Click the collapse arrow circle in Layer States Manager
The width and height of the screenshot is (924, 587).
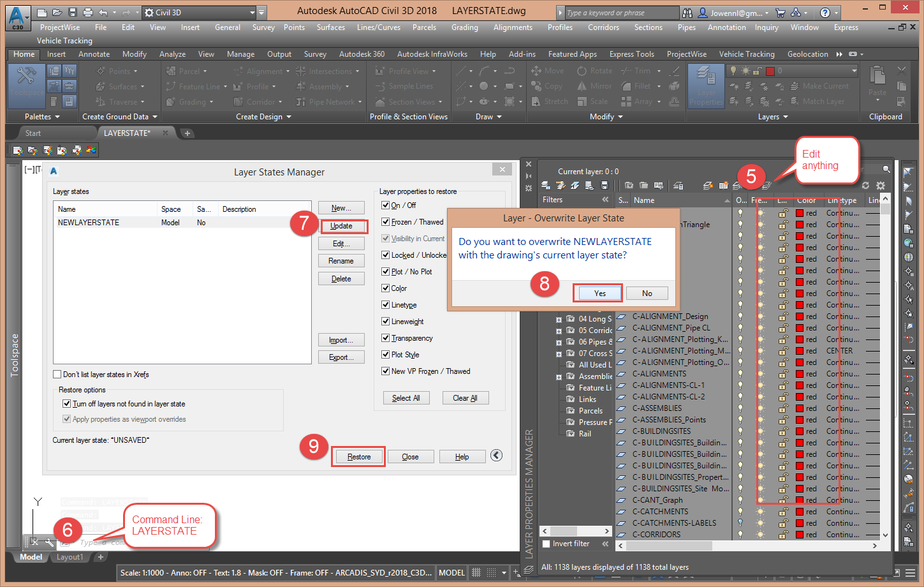click(497, 455)
